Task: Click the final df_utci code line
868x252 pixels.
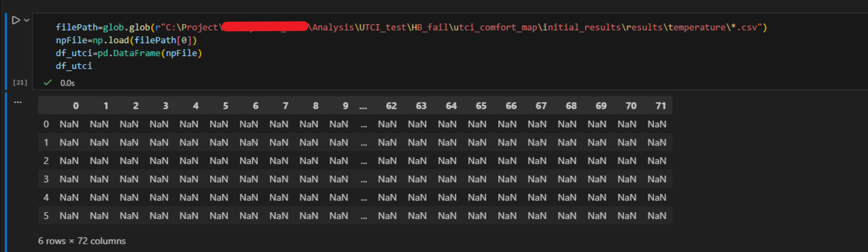Action: 74,66
